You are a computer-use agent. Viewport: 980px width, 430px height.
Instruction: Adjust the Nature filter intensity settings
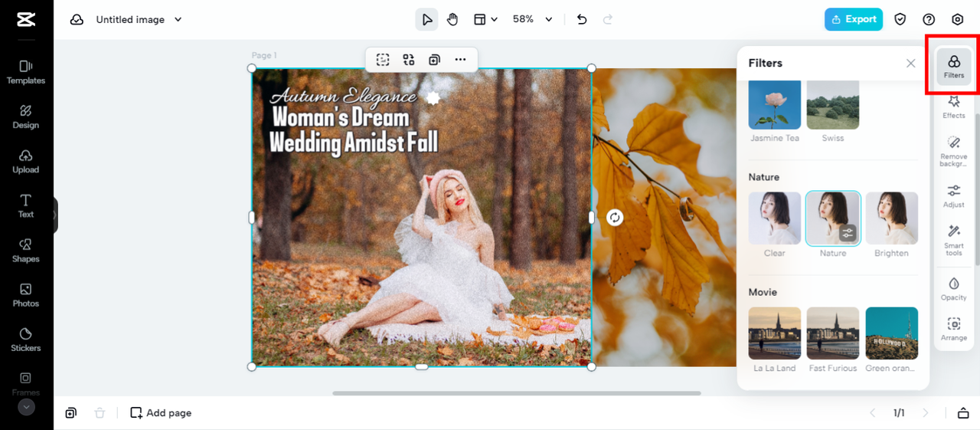click(847, 234)
